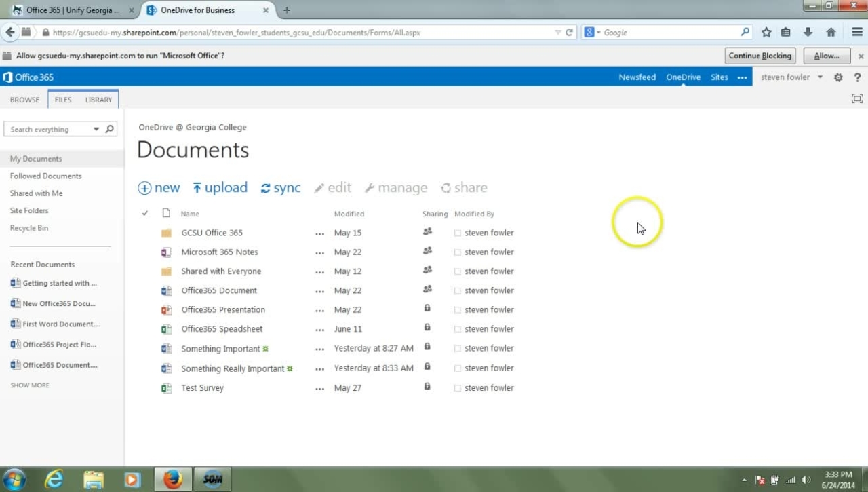868x492 pixels.
Task: Open the Firefox downloads arrow
Action: click(x=808, y=32)
